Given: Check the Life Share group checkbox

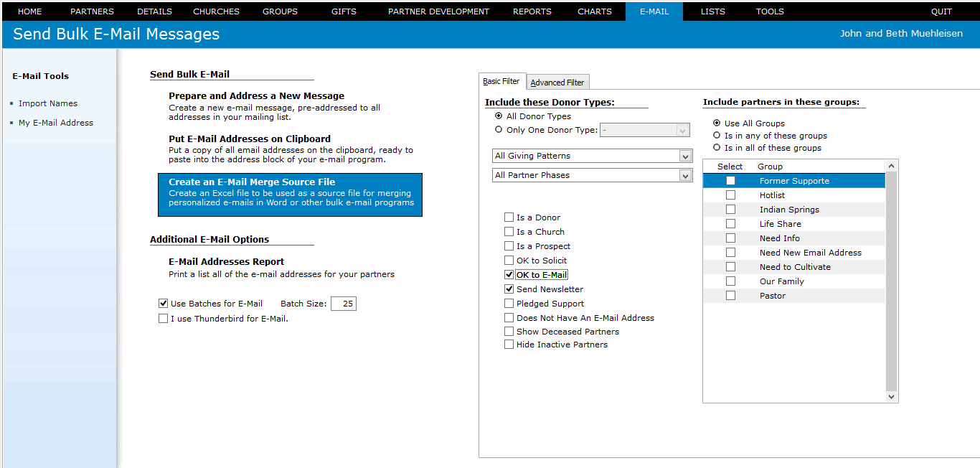Looking at the screenshot, I should pyautogui.click(x=730, y=224).
